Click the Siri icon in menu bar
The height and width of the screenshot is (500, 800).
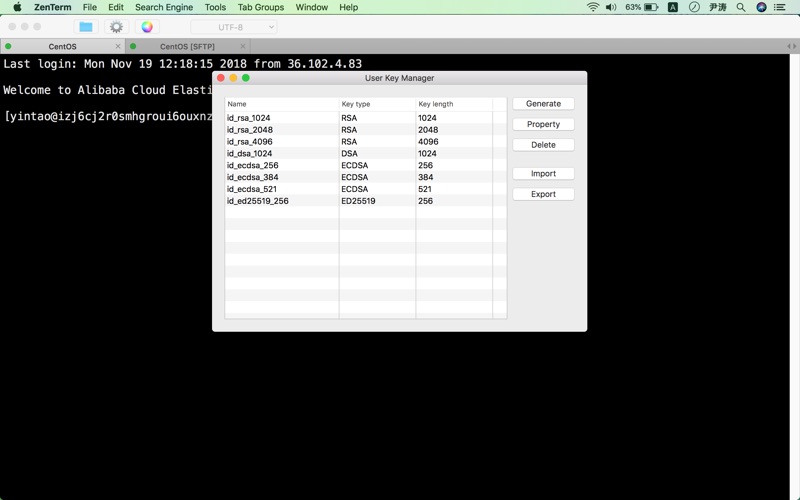click(x=761, y=7)
